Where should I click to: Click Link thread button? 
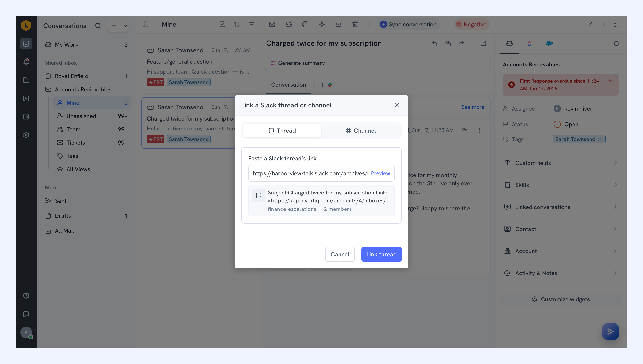pyautogui.click(x=381, y=254)
